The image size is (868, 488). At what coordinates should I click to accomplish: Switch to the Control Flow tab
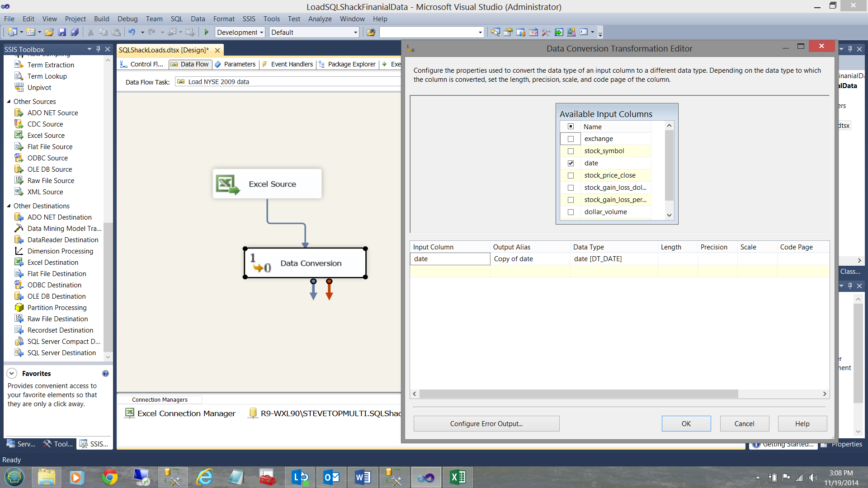click(142, 64)
